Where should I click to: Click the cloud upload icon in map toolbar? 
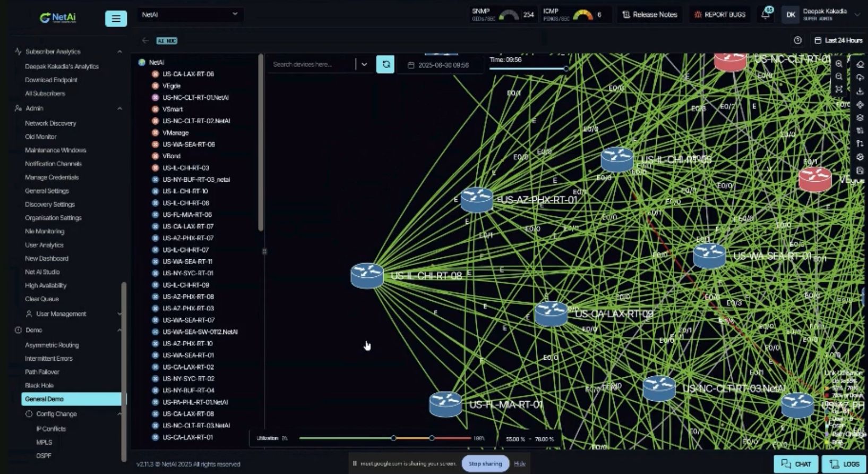tap(860, 78)
